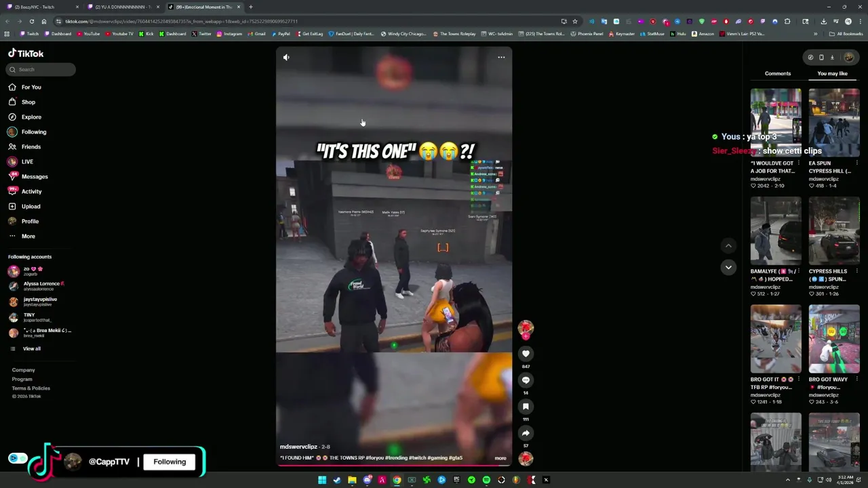868x488 pixels.
Task: Open the Instagram bookmark
Action: (229, 34)
